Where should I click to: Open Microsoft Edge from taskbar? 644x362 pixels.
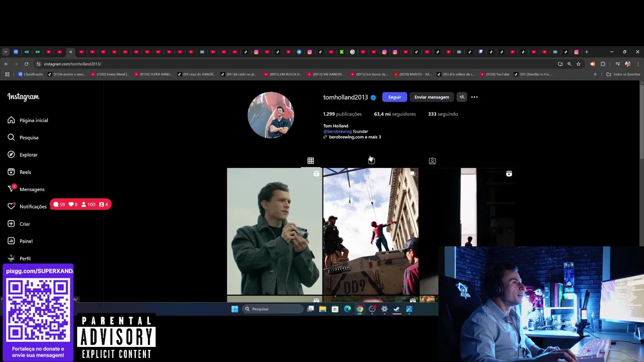pyautogui.click(x=347, y=309)
